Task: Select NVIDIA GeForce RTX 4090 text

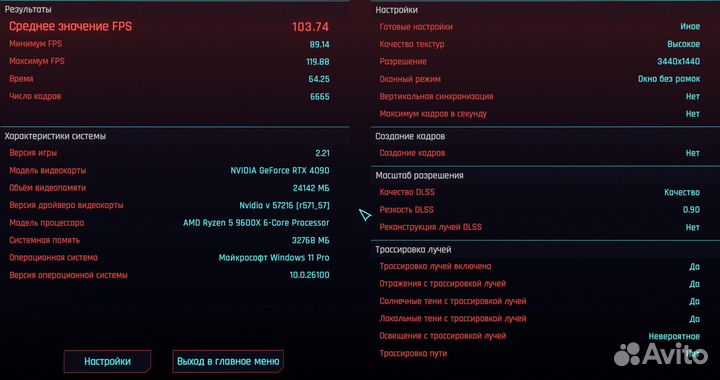Action: click(x=280, y=171)
